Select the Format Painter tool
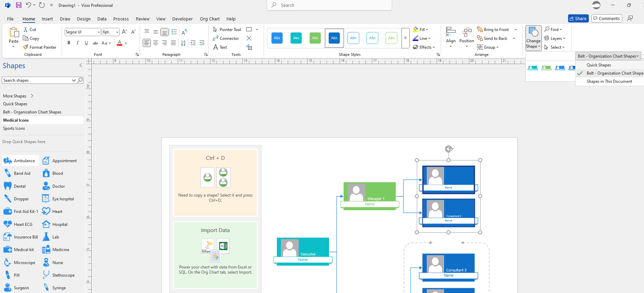The height and width of the screenshot is (293, 644). (40, 47)
